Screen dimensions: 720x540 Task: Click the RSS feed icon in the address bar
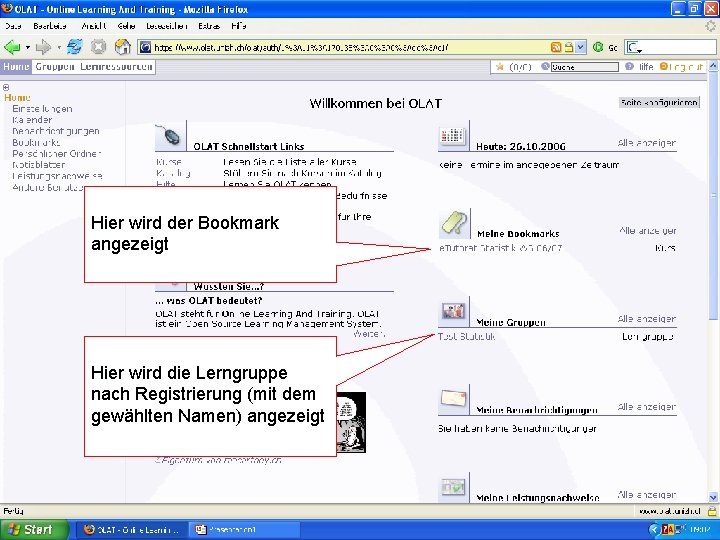pos(556,47)
